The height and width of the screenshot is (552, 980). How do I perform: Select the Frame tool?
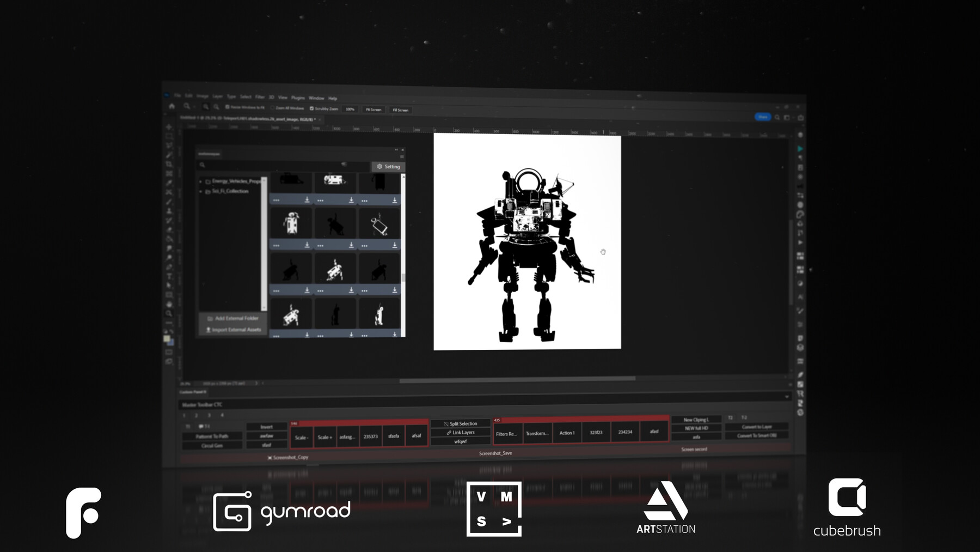point(169,173)
